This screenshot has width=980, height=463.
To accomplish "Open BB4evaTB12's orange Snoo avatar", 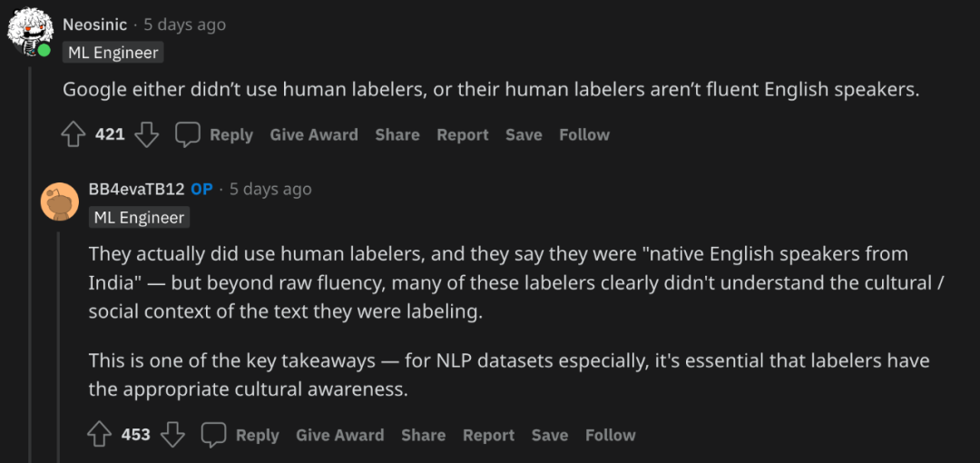I will point(59,202).
